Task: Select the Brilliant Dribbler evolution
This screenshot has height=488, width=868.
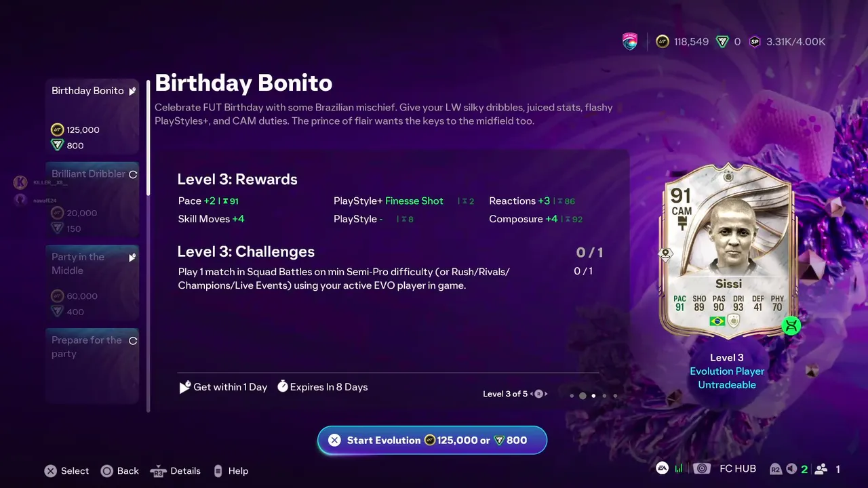Action: [92, 200]
